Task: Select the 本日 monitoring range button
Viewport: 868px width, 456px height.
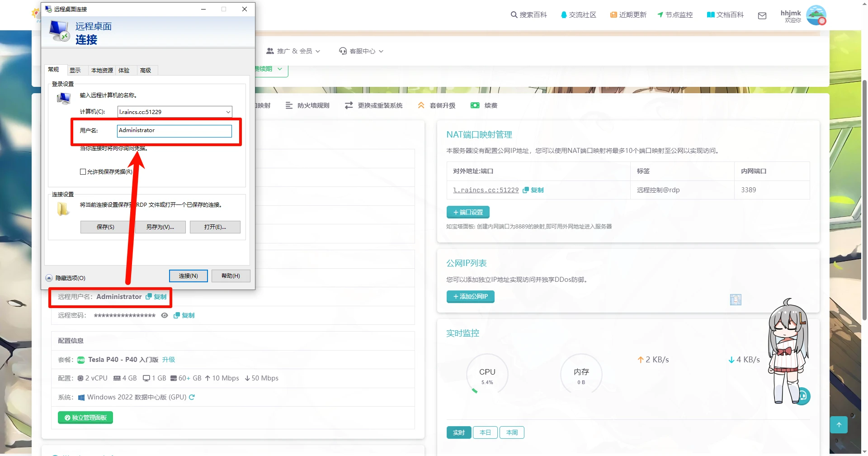Action: coord(485,433)
